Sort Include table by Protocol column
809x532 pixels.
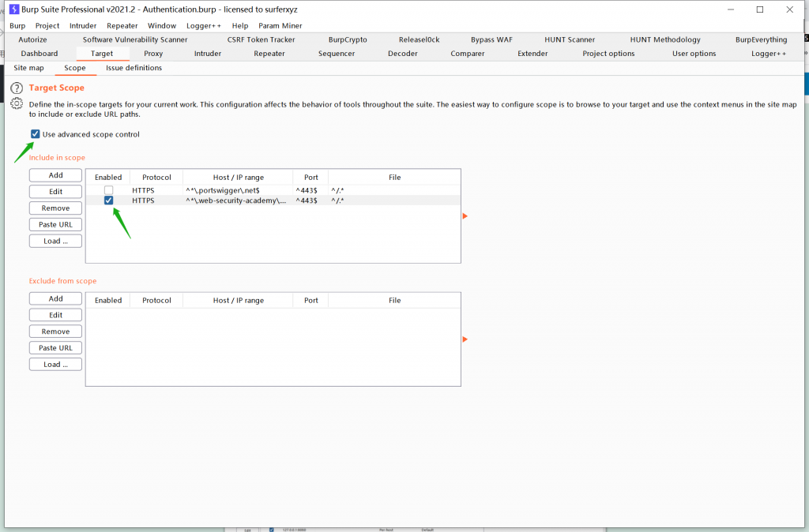coord(156,178)
